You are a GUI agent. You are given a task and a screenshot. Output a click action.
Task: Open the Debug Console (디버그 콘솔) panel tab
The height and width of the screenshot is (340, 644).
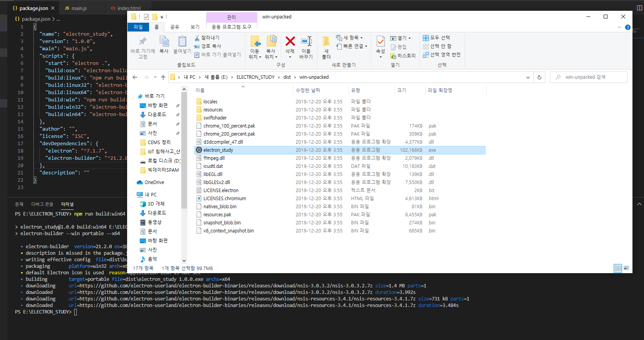tap(42, 204)
